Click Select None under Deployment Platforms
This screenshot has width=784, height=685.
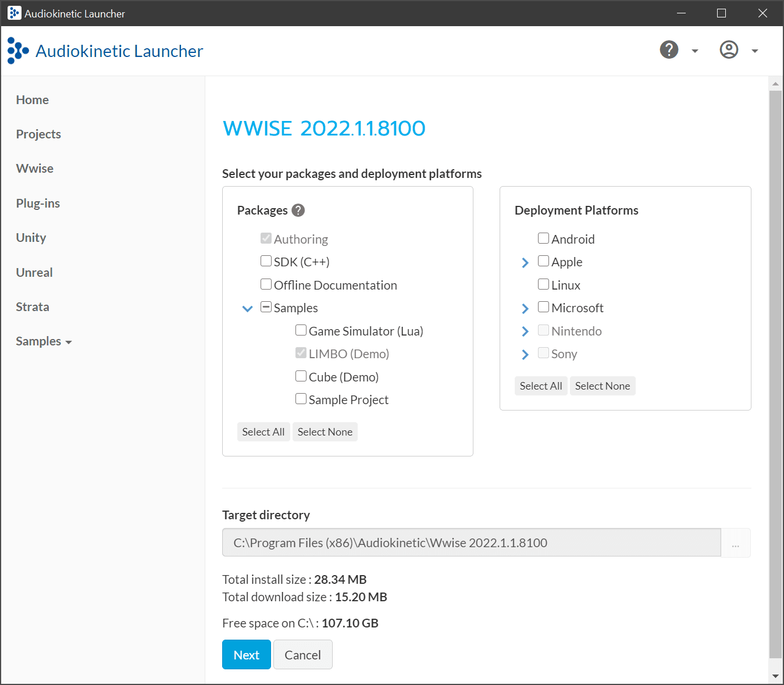click(x=602, y=386)
